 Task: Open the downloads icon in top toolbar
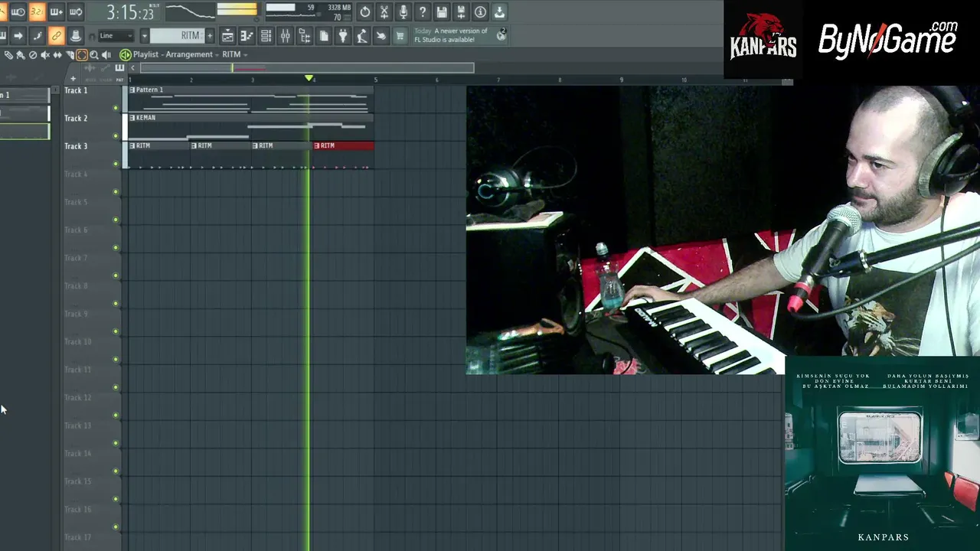coord(499,12)
